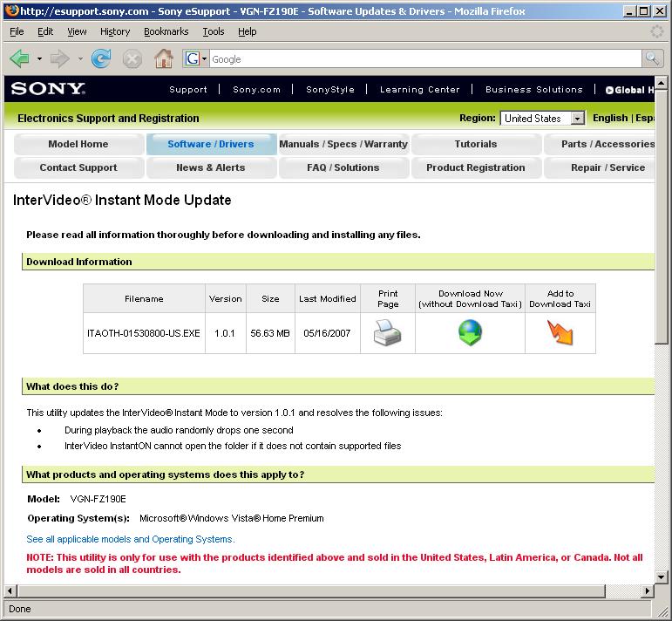Click the model text VGN-FZ190E
672x621 pixels.
coord(98,499)
